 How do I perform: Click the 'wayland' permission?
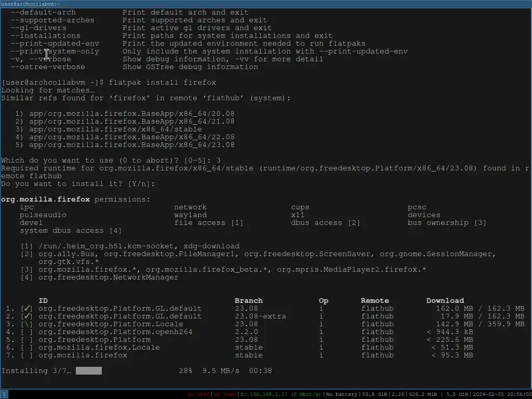[x=190, y=215]
